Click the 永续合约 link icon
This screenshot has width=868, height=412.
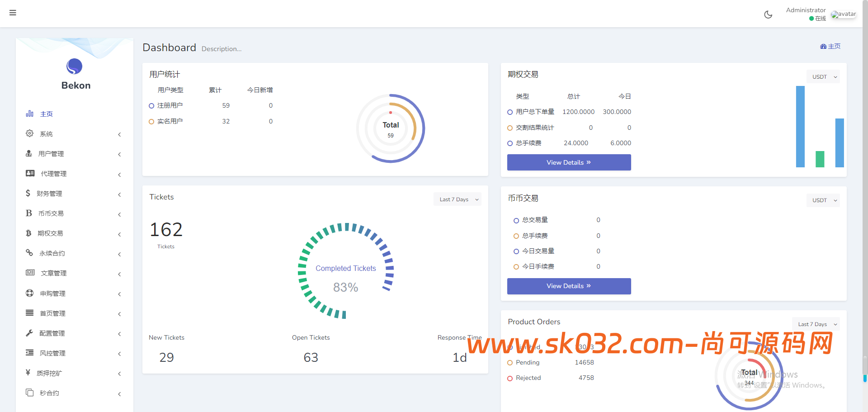point(29,253)
